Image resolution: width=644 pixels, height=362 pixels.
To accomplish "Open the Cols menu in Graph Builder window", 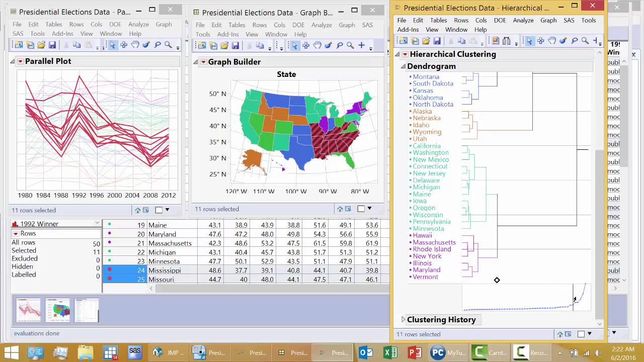I will click(x=279, y=25).
